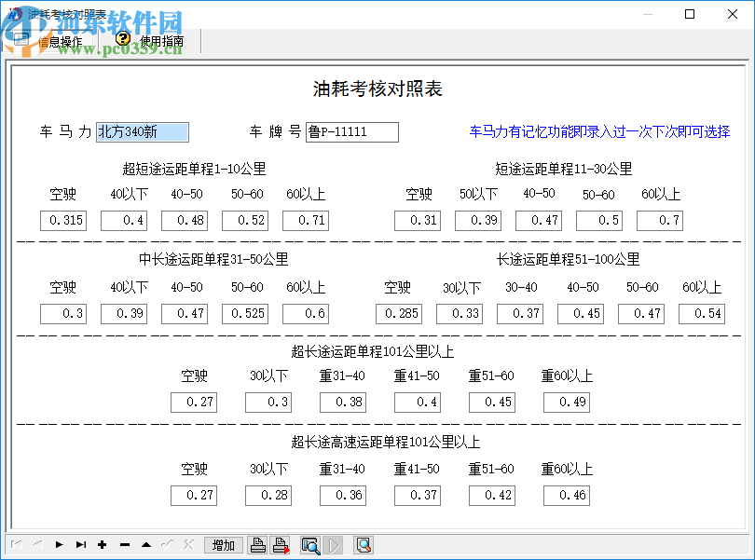Viewport: 755px width, 560px height.
Task: Delete a record with the minus icon
Action: (124, 545)
